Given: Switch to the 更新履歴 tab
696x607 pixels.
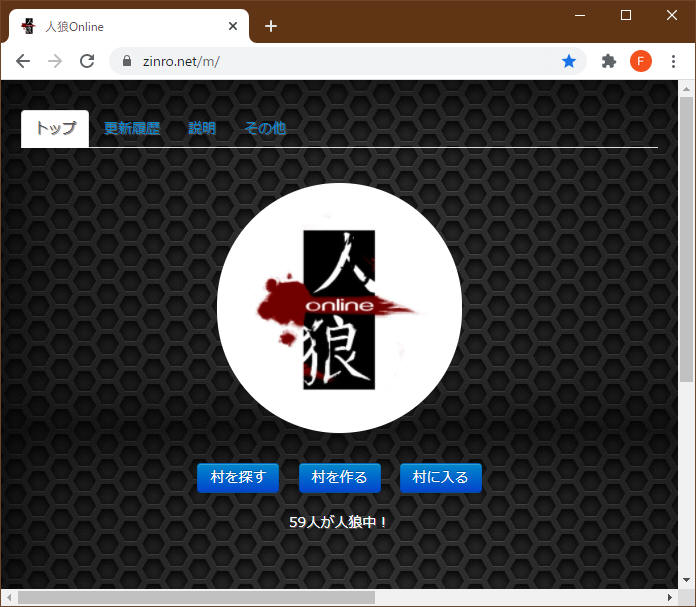Looking at the screenshot, I should tap(132, 128).
